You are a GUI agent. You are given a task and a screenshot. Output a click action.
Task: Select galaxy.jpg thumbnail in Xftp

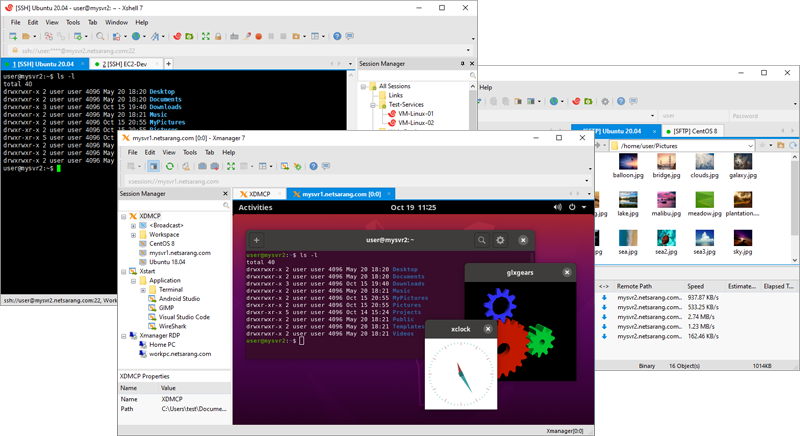click(x=743, y=162)
